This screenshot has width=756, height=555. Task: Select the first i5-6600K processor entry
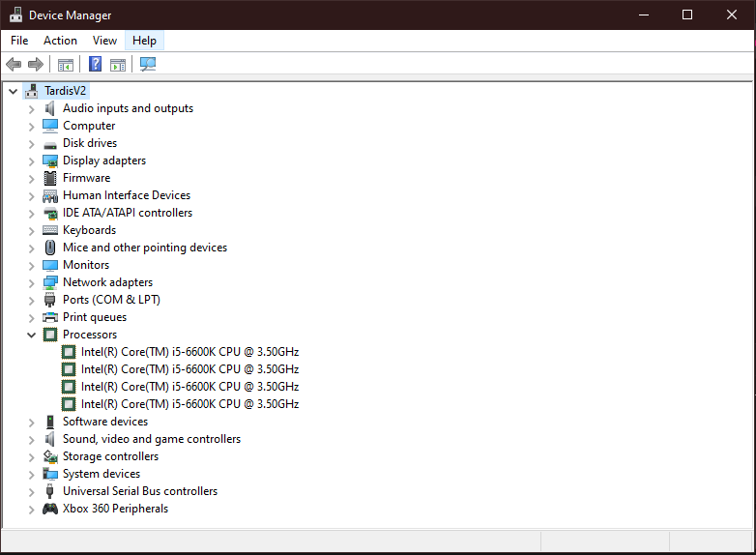coord(189,352)
